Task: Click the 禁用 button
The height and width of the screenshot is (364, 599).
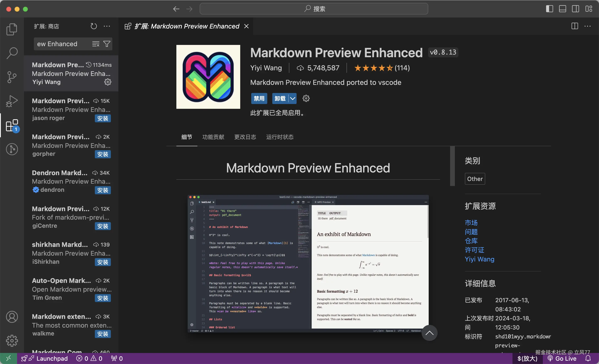Action: coord(259,98)
